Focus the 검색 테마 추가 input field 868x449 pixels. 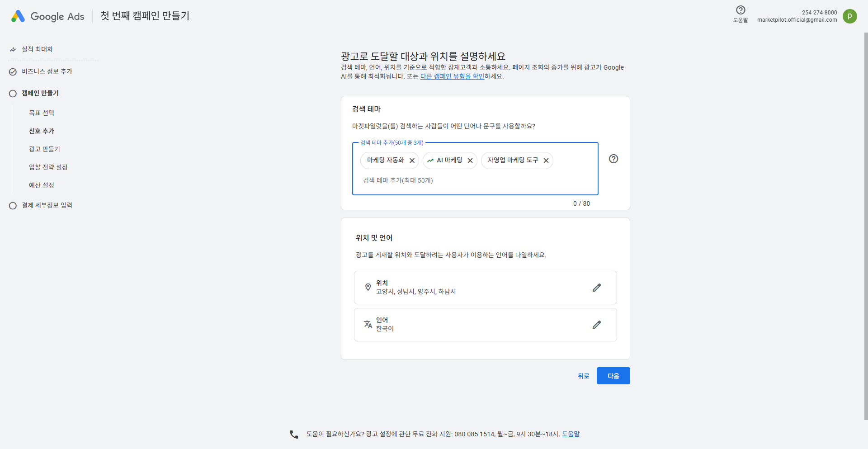(x=475, y=180)
